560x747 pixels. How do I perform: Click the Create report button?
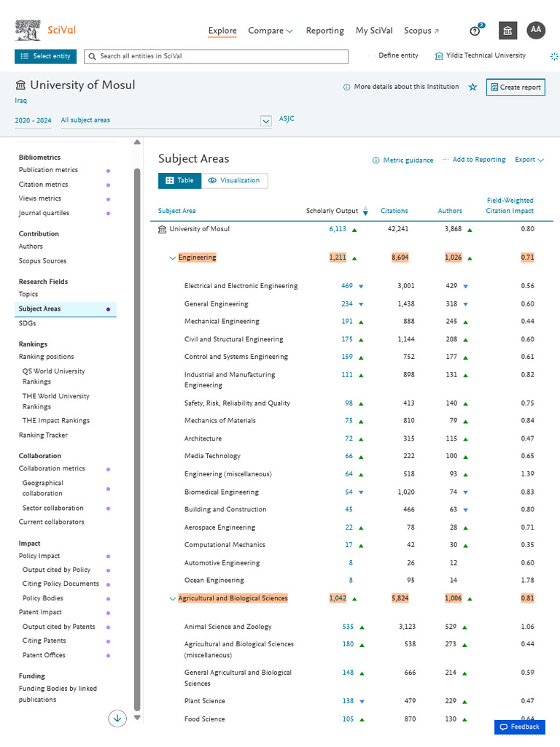pyautogui.click(x=516, y=88)
